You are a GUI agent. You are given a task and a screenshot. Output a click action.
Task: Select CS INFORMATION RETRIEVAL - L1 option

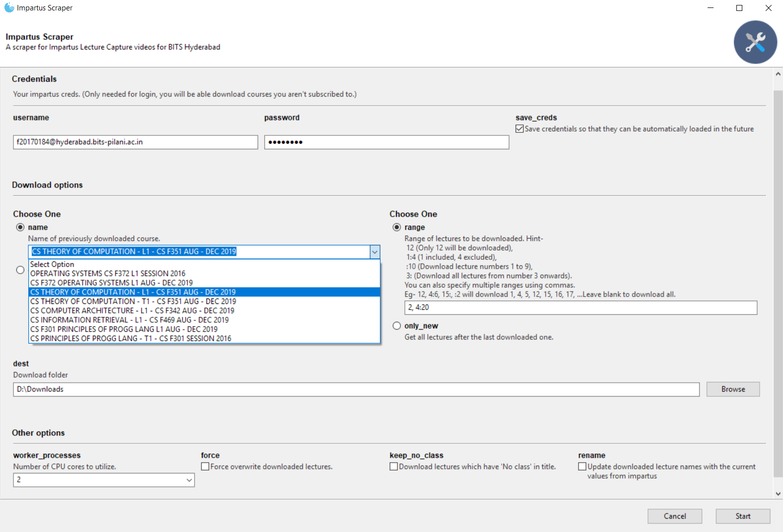[x=204, y=320]
